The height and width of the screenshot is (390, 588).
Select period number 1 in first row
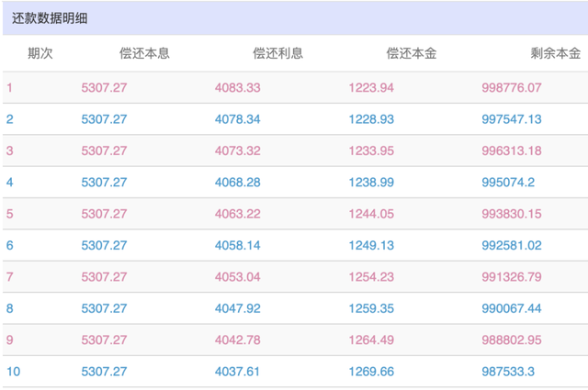[9, 88]
